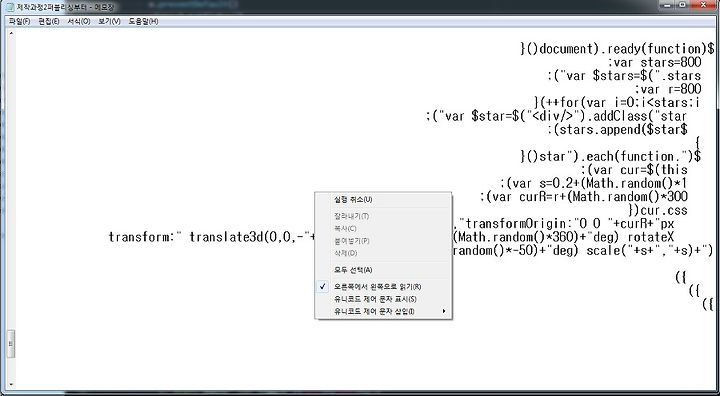Viewport: 720px width, 396px height.
Task: Click the line "var r=800"
Action: pos(668,89)
